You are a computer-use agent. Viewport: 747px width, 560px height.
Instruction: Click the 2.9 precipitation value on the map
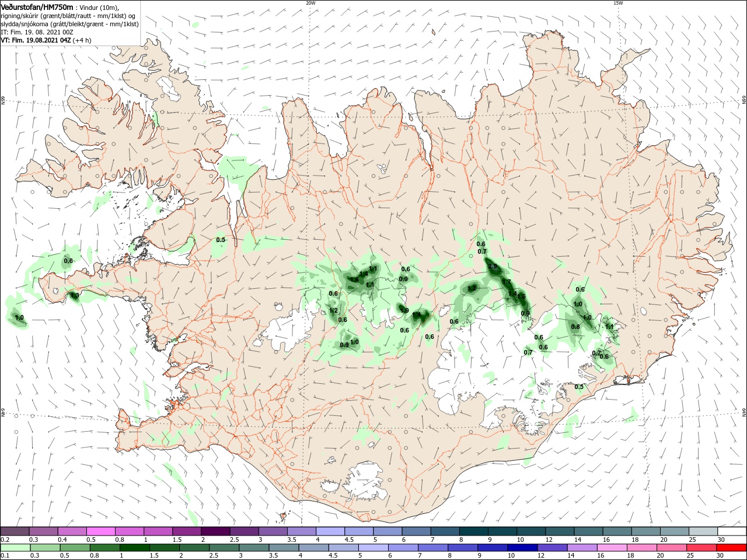point(493,267)
